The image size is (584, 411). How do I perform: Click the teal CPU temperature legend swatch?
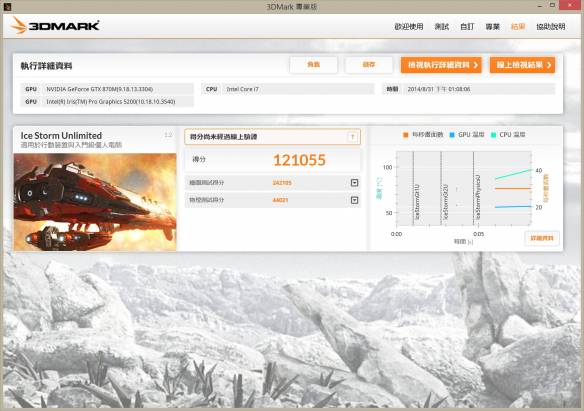(x=493, y=135)
